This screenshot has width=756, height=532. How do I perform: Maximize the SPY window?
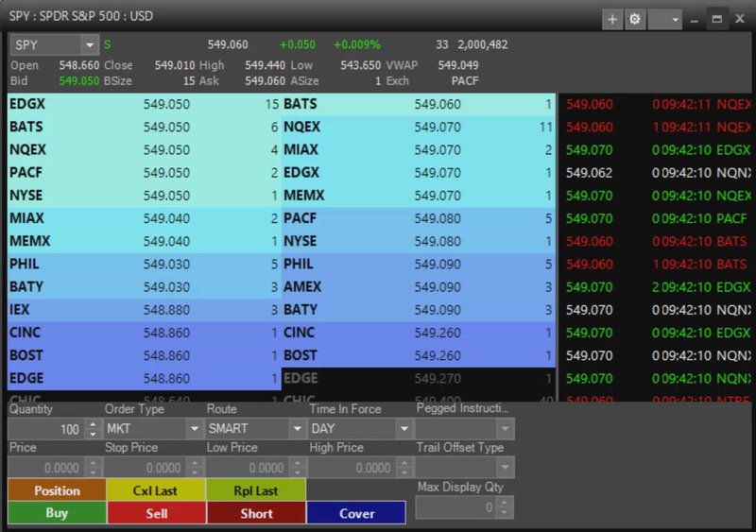click(717, 19)
